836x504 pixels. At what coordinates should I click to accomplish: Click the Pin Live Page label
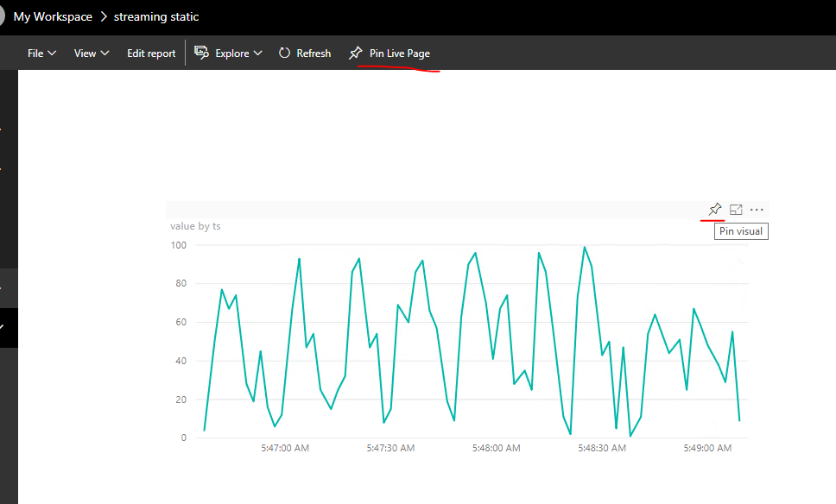[x=399, y=54]
